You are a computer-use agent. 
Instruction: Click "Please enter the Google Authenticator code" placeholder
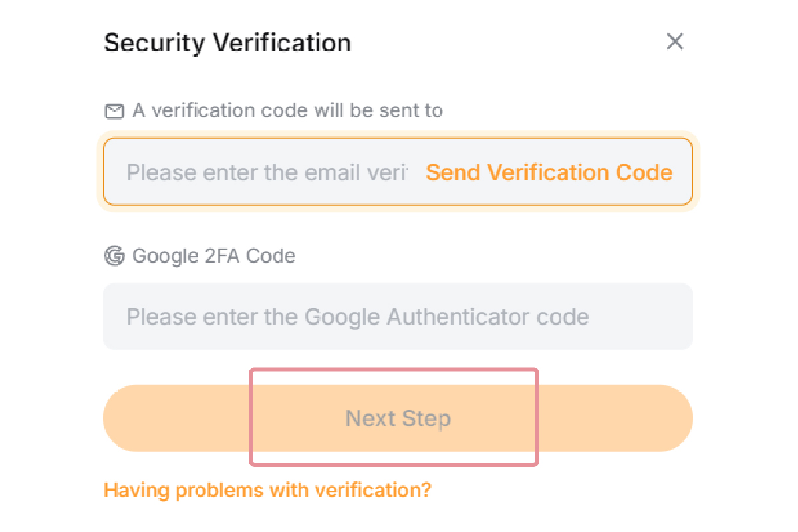(357, 317)
